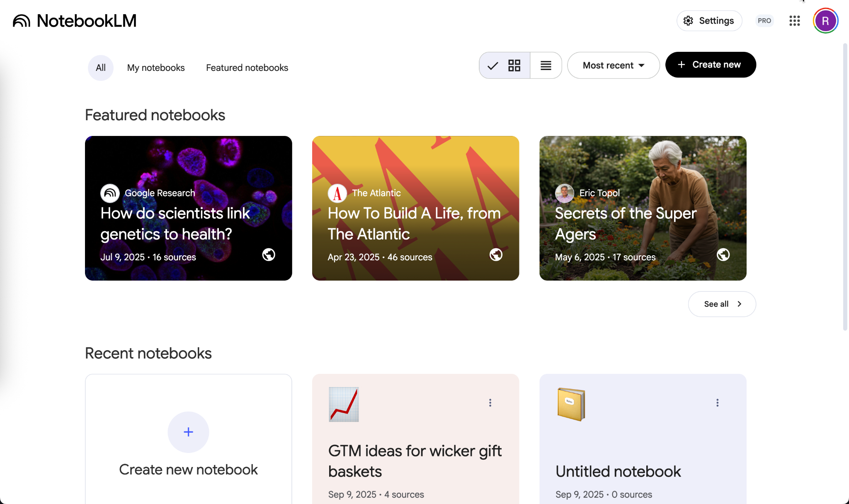Screen dimensions: 849x504
Task: Open the Google apps grid
Action: tap(794, 21)
